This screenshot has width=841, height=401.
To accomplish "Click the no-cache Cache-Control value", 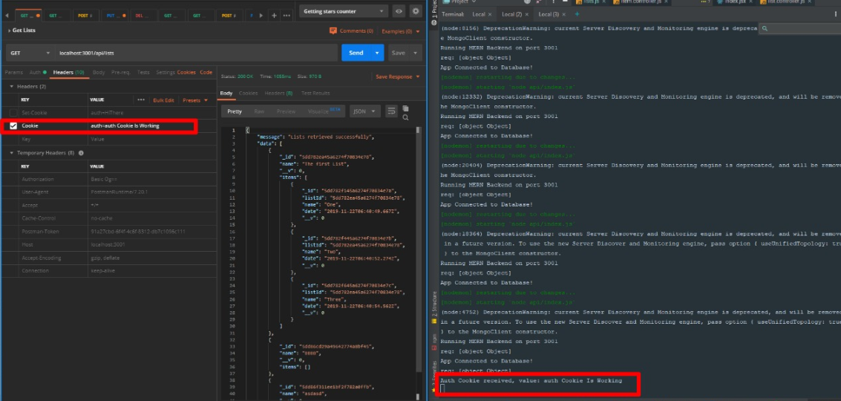I will tap(101, 219).
